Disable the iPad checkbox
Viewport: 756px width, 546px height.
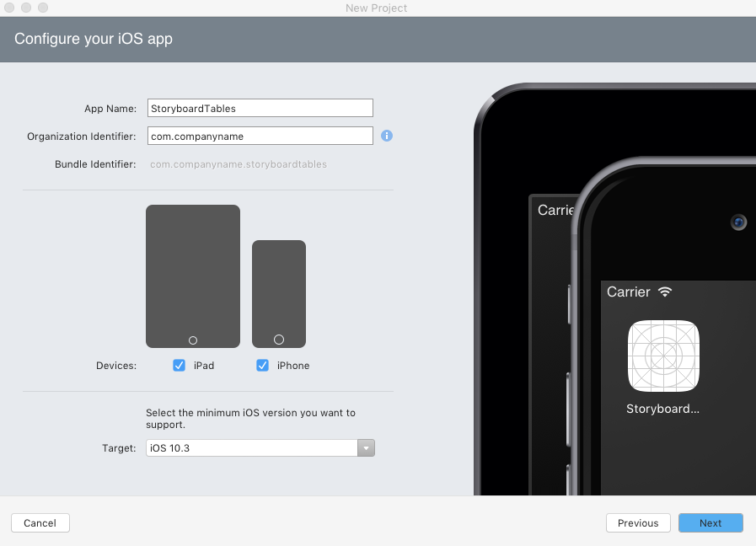(179, 365)
